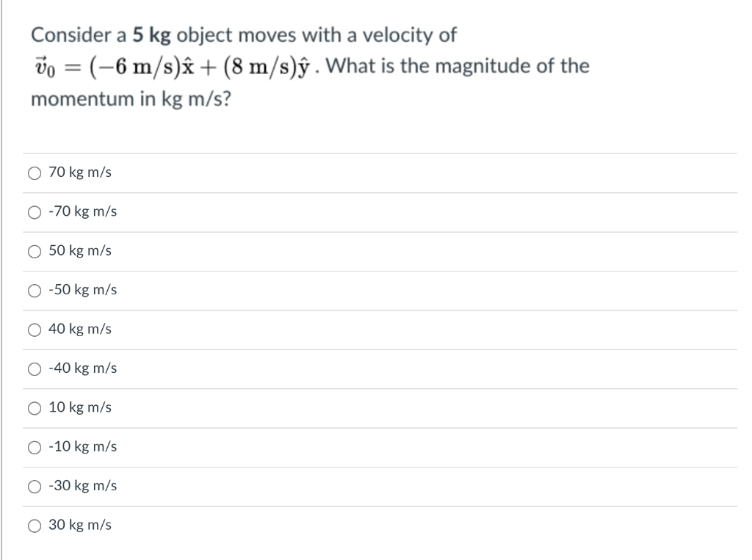Pick the 40 kg m/s answer

pos(35,330)
